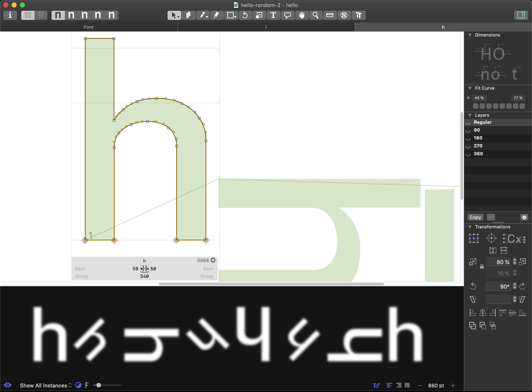Choose the Rotate tool
The width and height of the screenshot is (532, 392).
(x=245, y=15)
